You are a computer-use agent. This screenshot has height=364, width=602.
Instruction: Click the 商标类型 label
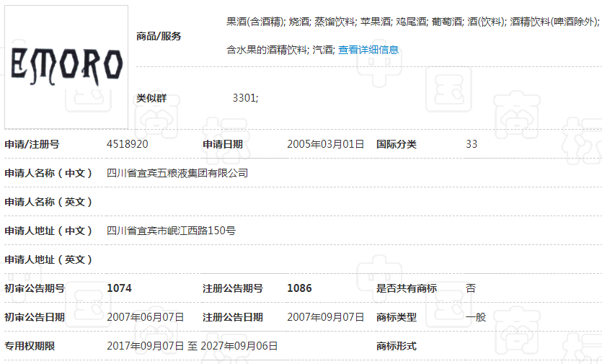397,317
